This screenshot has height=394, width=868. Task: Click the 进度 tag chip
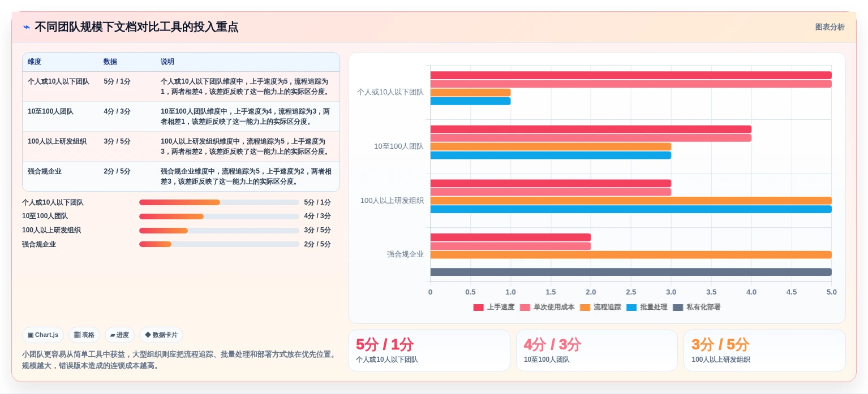point(119,335)
